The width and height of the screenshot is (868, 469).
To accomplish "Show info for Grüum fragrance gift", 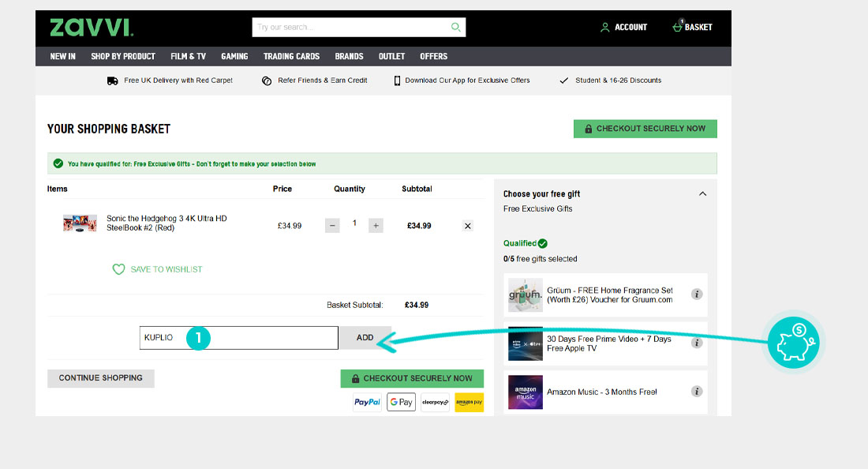I will click(x=697, y=295).
